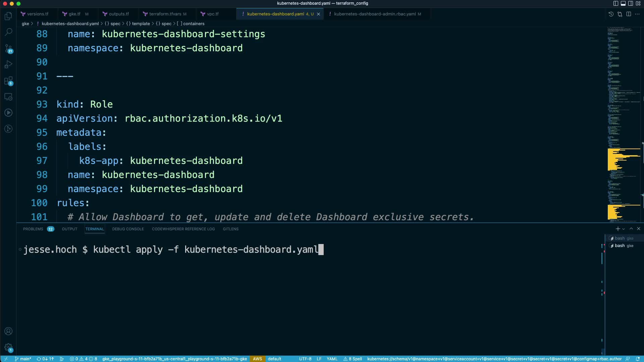The width and height of the screenshot is (644, 362).
Task: Open Run and Debug view
Action: coord(8,64)
